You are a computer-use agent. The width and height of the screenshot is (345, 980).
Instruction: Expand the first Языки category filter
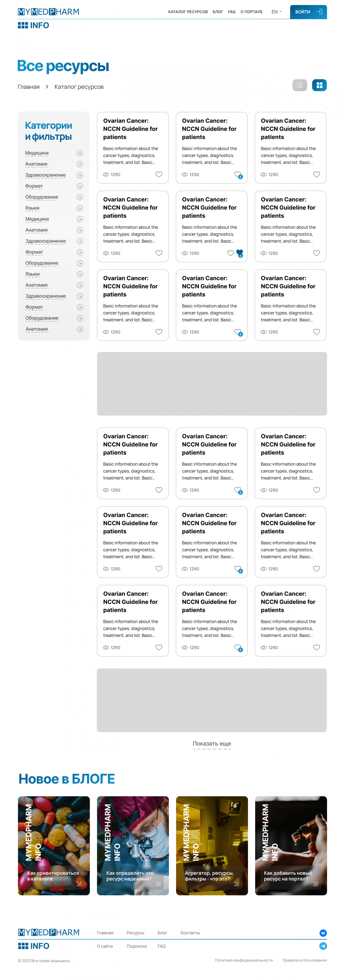pos(80,208)
